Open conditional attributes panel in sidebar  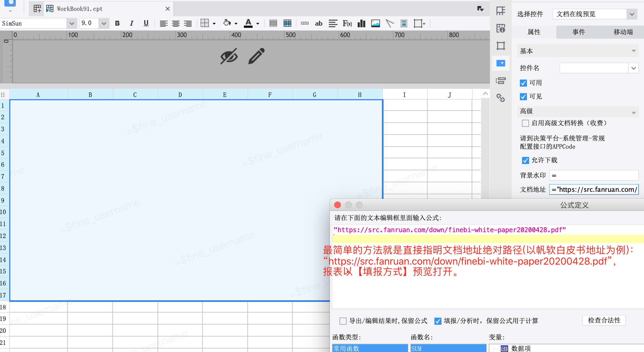(501, 81)
